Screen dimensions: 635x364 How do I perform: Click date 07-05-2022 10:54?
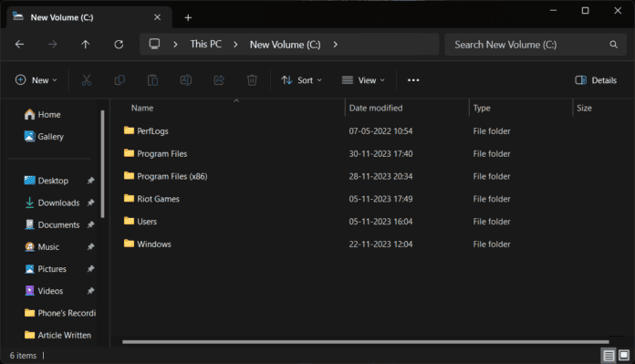pos(380,131)
